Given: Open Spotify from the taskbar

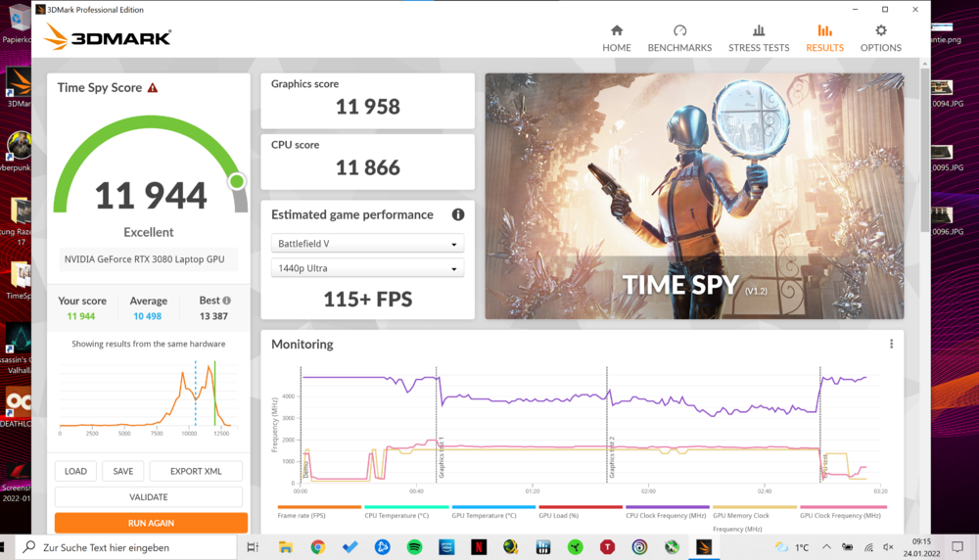Looking at the screenshot, I should 413,547.
